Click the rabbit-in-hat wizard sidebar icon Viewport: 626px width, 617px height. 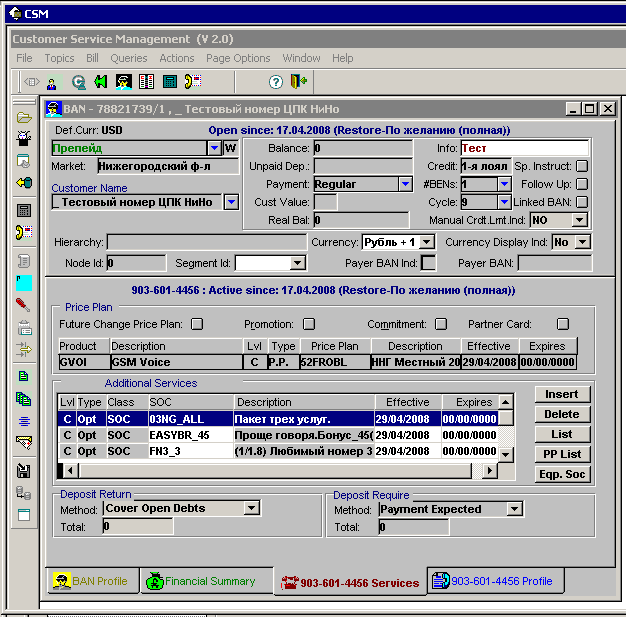click(24, 138)
